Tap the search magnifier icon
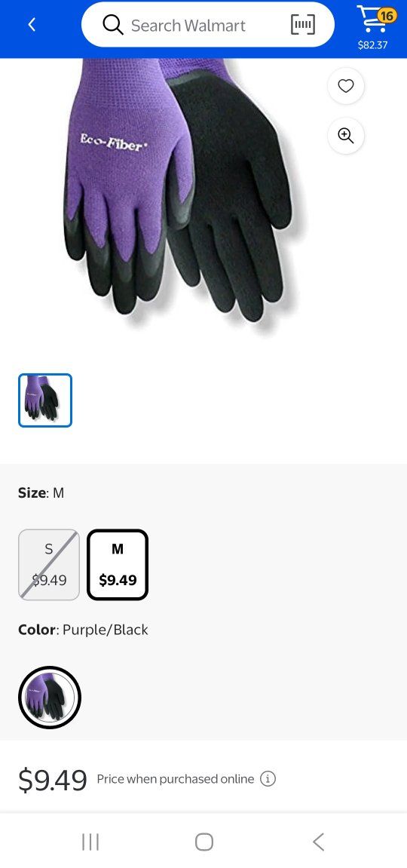The image size is (407, 868). point(113,25)
